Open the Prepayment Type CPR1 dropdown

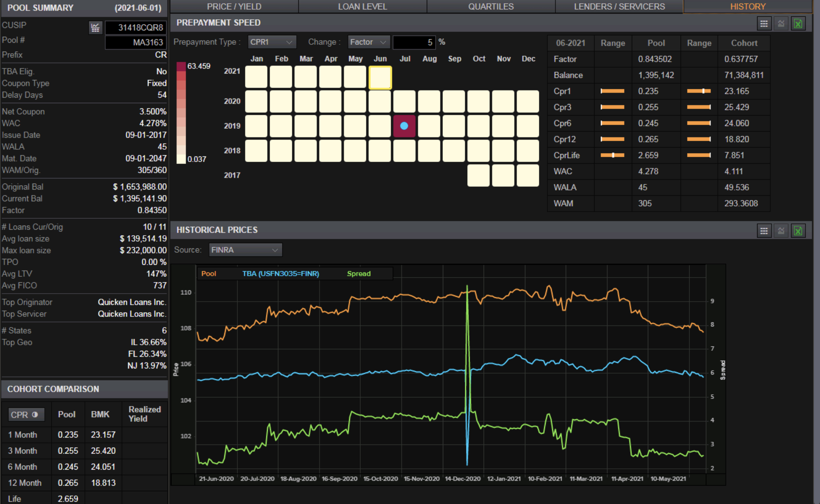coord(271,42)
